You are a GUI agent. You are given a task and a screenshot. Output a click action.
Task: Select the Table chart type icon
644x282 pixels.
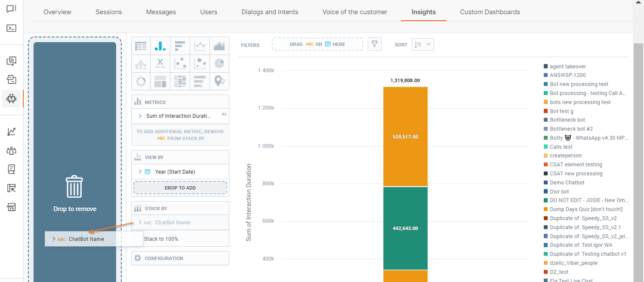(141, 46)
